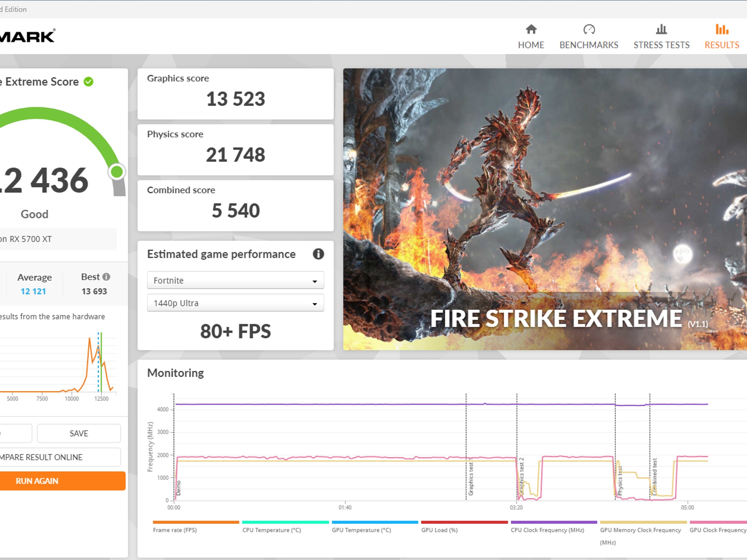Click the SAVE button
This screenshot has width=747, height=560.
click(79, 433)
